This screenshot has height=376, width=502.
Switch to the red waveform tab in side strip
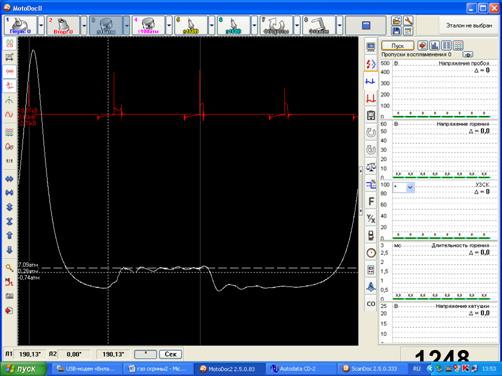coord(371,98)
